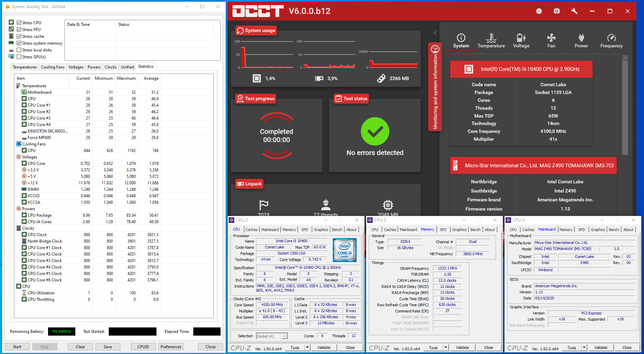The width and height of the screenshot is (644, 354).
Task: Click the memory usage ruler icon in OCCT
Action: (x=381, y=78)
